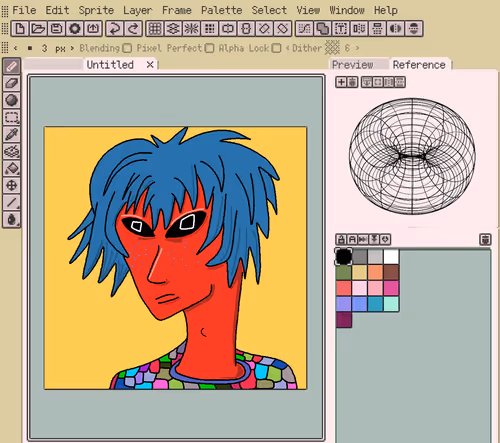Click the save floppy disk icon
Screen dimensions: 500x443
56,29
